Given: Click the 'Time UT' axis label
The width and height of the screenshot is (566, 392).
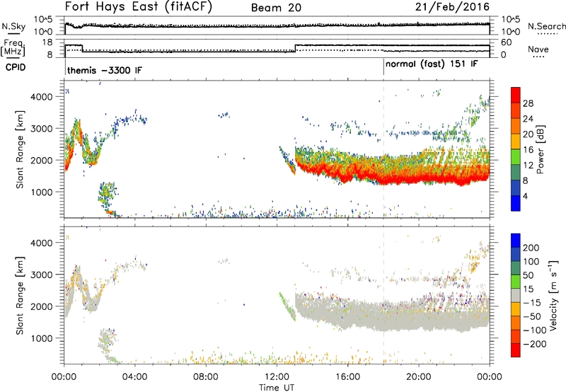Looking at the screenshot, I should [x=277, y=388].
